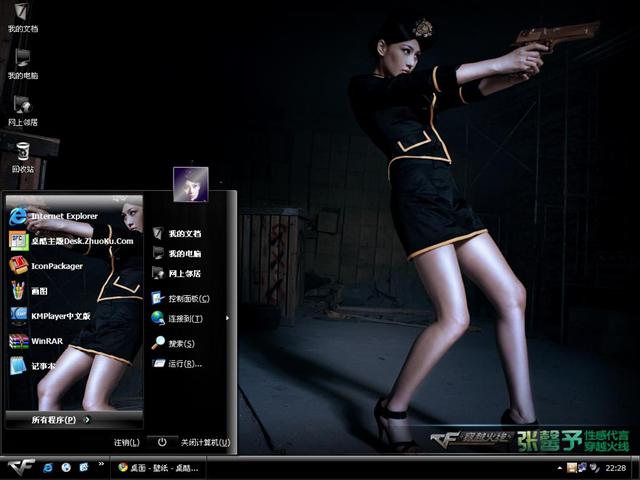Viewport: 640px width, 480px height.
Task: Click the 我的文档 desktop icon
Action: click(x=21, y=16)
